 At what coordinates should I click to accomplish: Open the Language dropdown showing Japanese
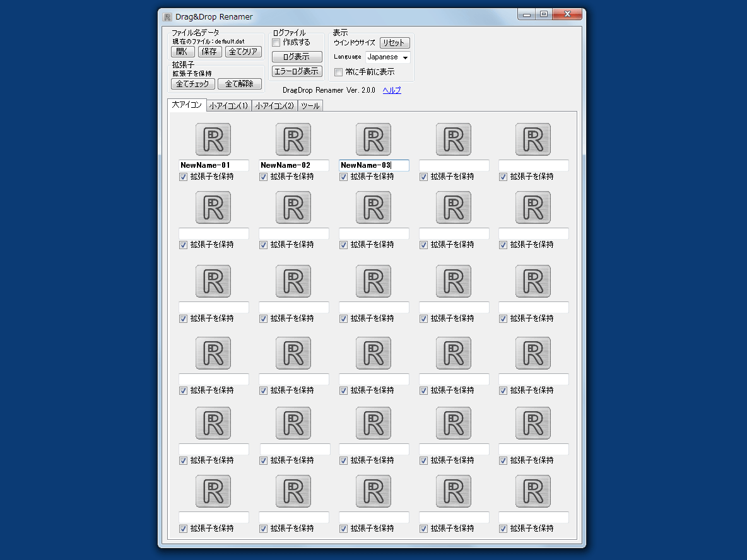388,57
